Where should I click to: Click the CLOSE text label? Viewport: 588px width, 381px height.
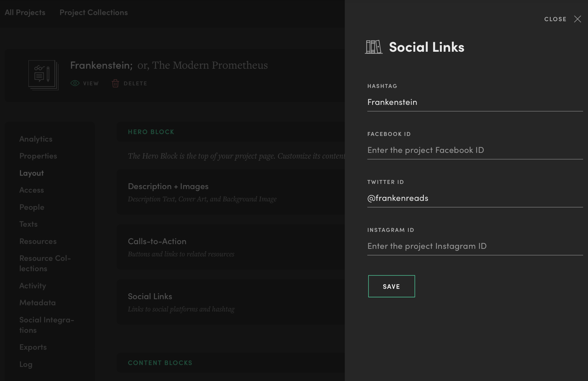point(555,19)
